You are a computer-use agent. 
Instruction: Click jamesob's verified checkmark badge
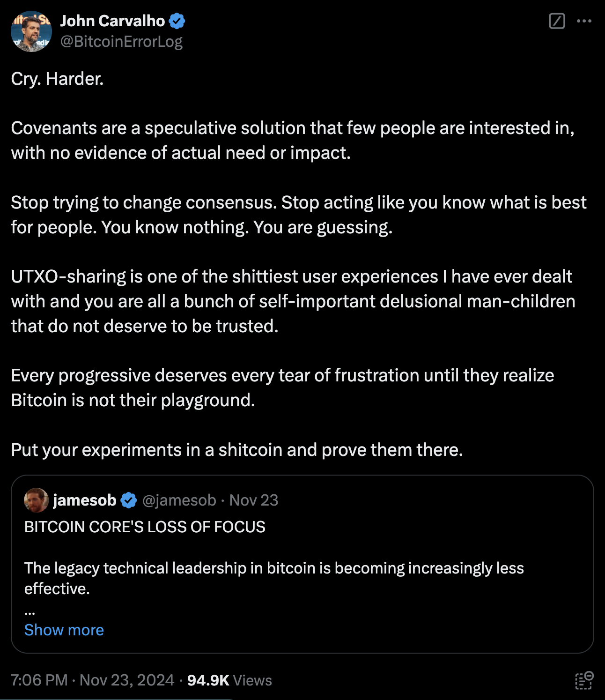coord(129,500)
